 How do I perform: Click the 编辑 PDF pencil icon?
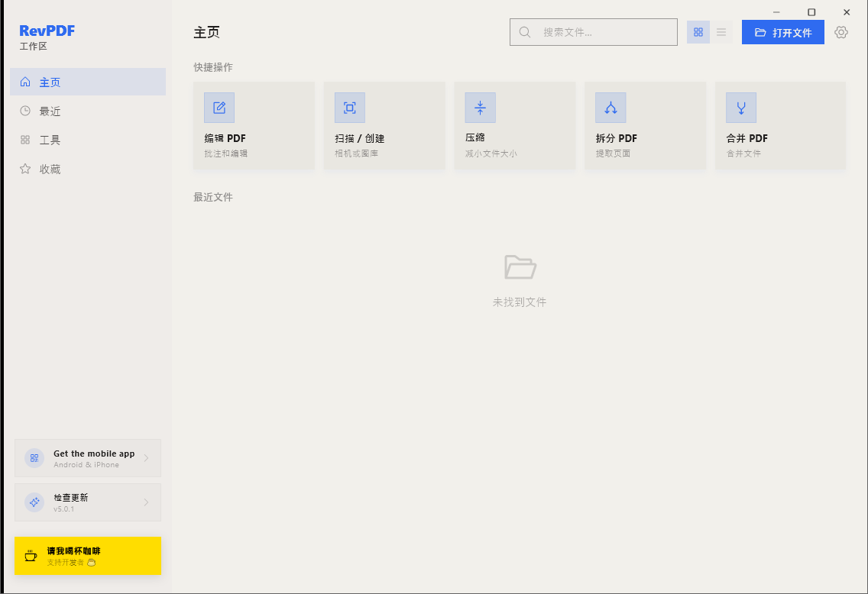pyautogui.click(x=219, y=108)
